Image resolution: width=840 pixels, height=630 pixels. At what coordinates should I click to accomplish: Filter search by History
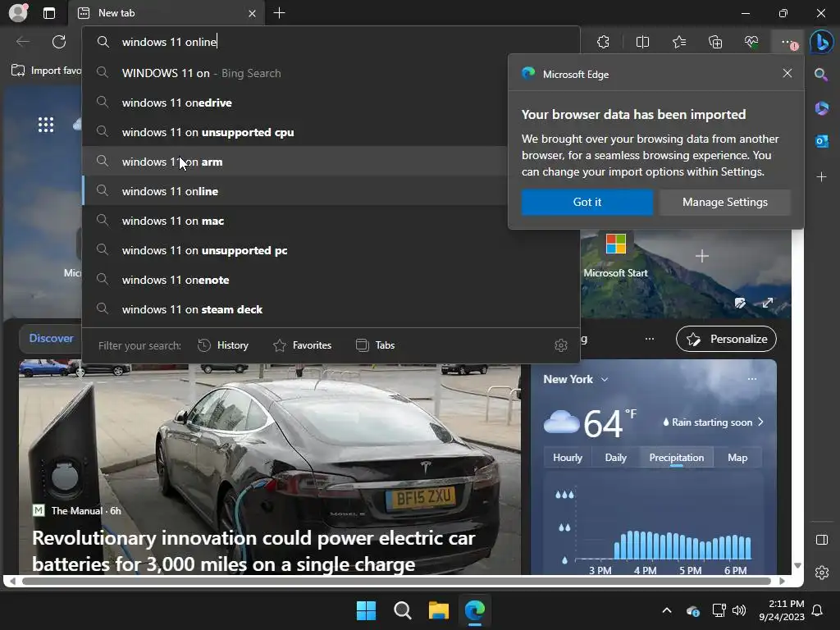pyautogui.click(x=223, y=345)
